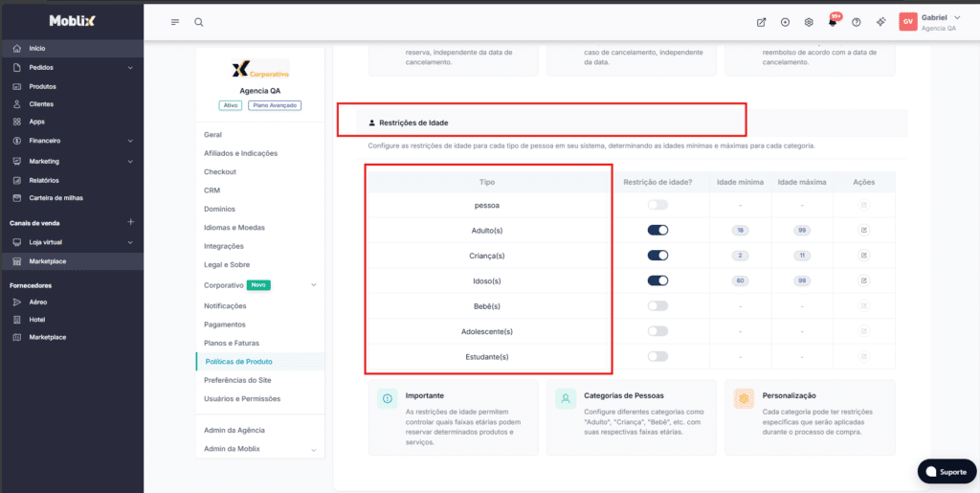Screen dimensions: 980x493
Task: Click the Clientes sidebar icon
Action: coord(17,103)
